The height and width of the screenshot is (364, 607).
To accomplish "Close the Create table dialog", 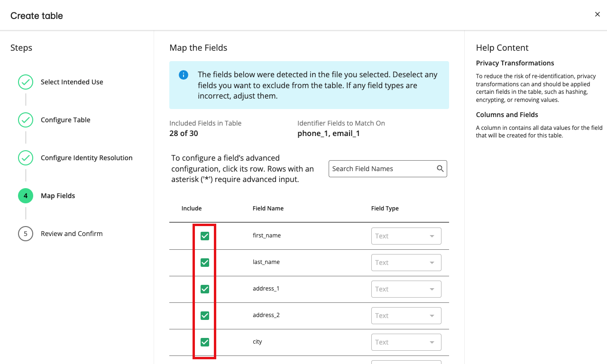I will pos(597,14).
